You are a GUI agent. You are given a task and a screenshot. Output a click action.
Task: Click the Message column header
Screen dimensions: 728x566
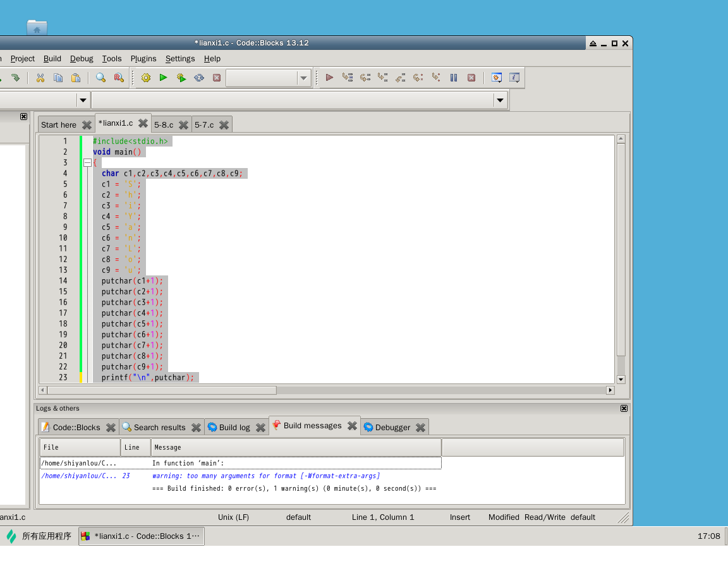click(296, 447)
